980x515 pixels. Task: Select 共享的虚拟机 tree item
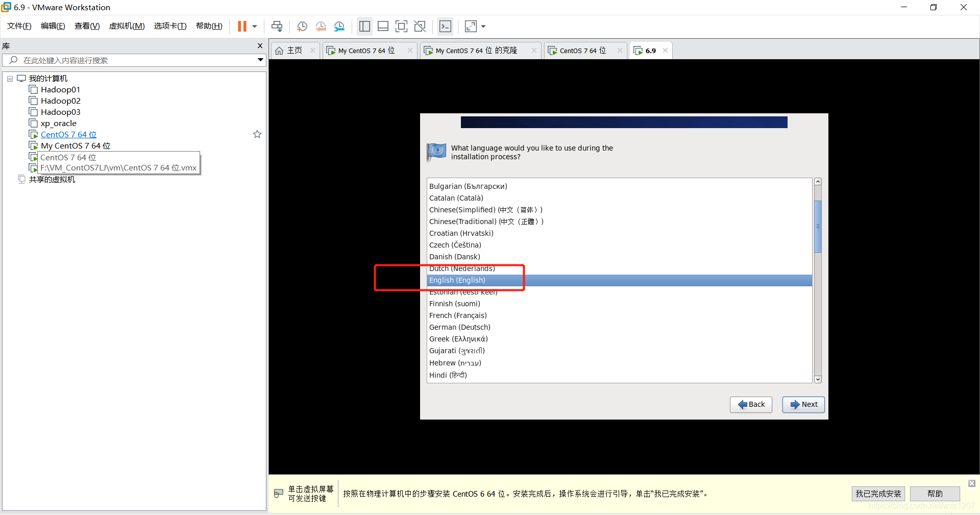click(52, 179)
